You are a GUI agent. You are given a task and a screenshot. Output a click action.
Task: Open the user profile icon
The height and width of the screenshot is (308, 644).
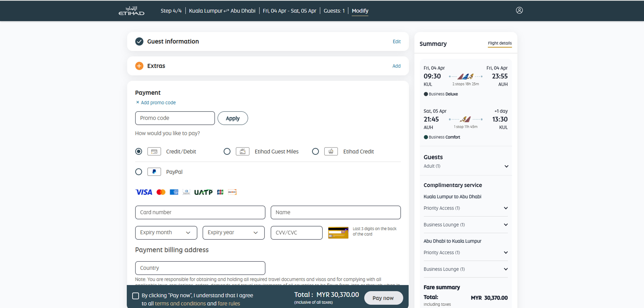tap(519, 10)
